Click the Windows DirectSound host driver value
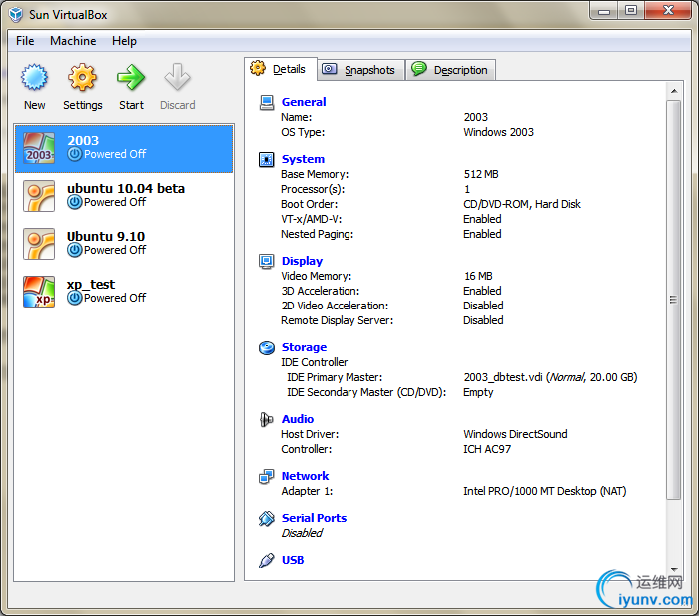 (515, 434)
